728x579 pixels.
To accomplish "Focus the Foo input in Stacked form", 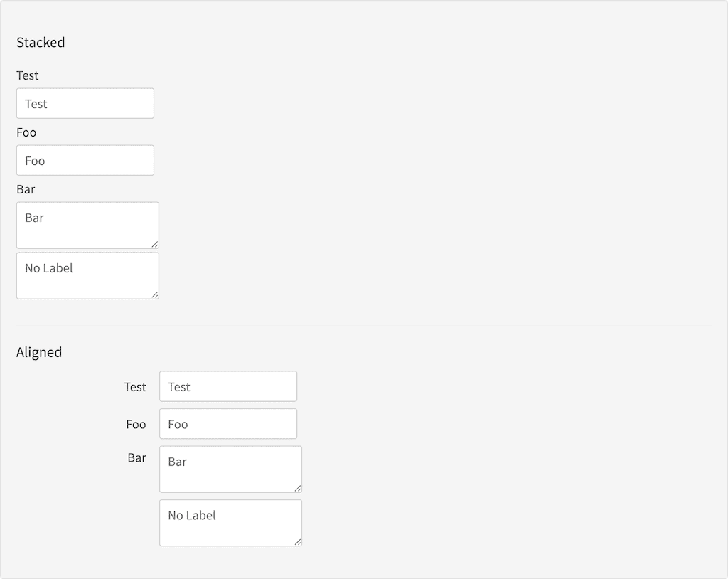I will 85,161.
